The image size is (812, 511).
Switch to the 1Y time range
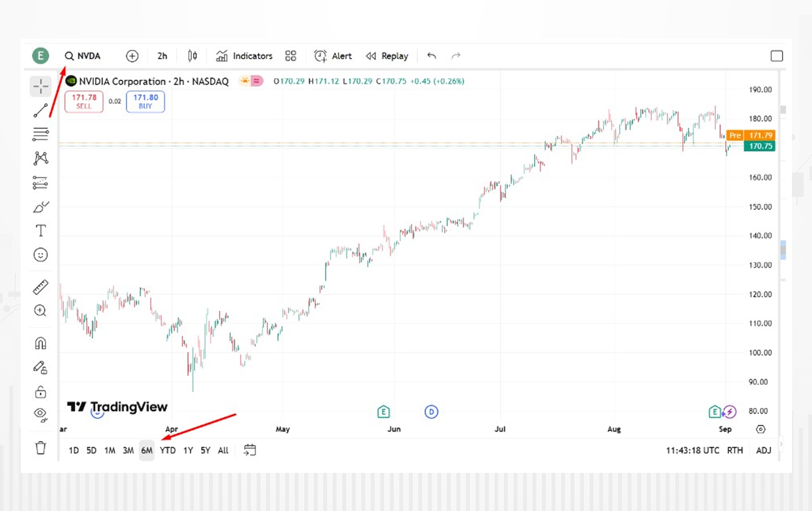(188, 450)
